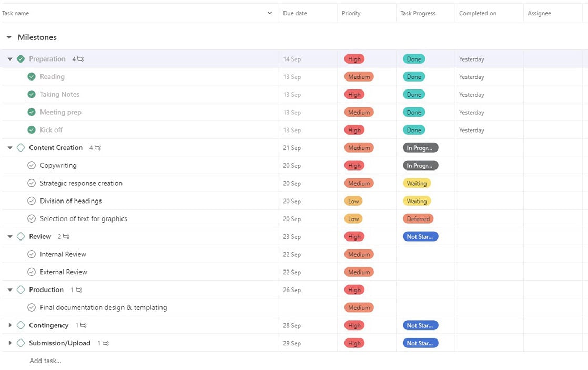Screen dimensions: 588x370
Task: Click the Review milestone diamond icon
Action: pyautogui.click(x=21, y=237)
